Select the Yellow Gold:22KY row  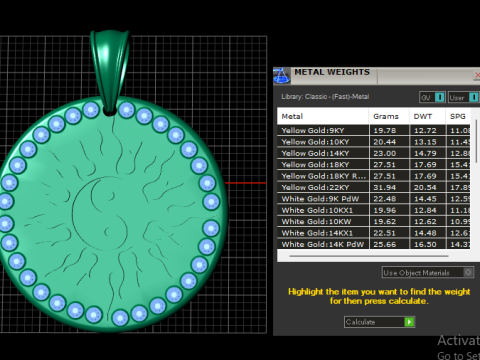point(373,187)
